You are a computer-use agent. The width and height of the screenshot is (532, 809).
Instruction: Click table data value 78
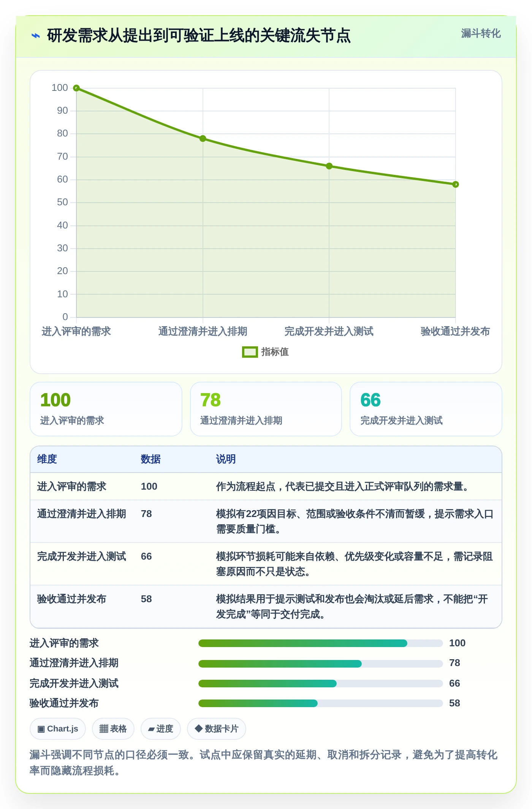(146, 514)
